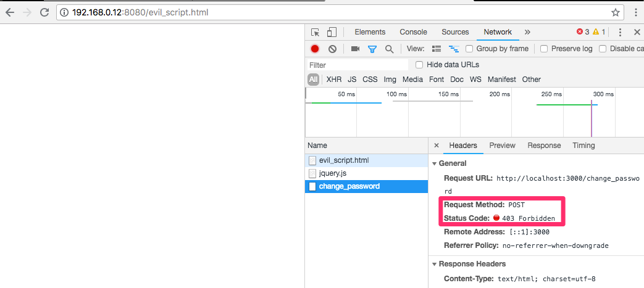
Task: Check Hide data URLs
Action: (x=419, y=65)
